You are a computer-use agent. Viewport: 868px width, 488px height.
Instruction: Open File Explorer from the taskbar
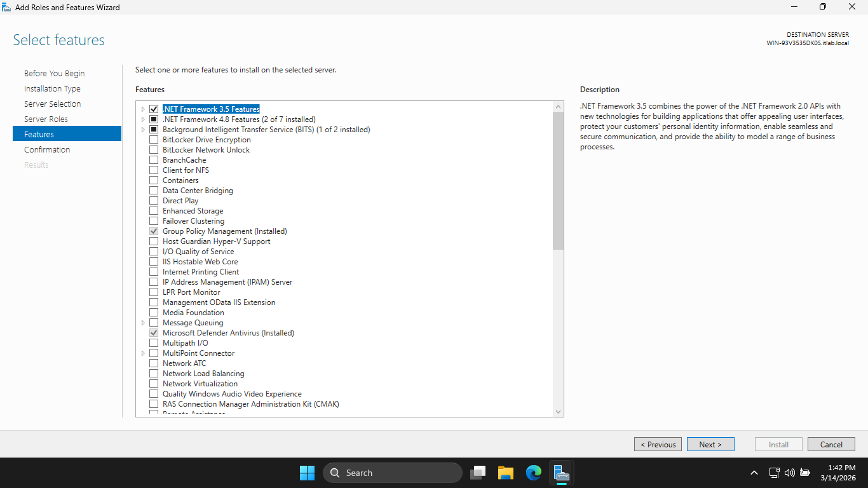pos(506,473)
